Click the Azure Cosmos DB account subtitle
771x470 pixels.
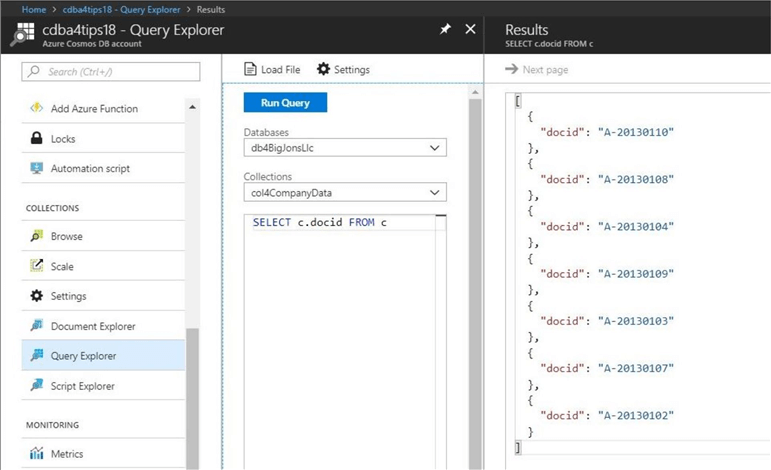(92, 44)
